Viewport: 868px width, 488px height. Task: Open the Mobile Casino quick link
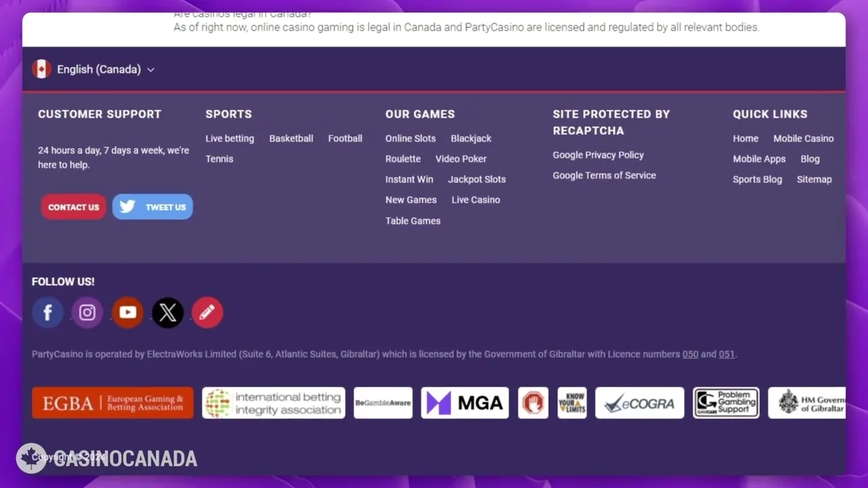click(804, 138)
